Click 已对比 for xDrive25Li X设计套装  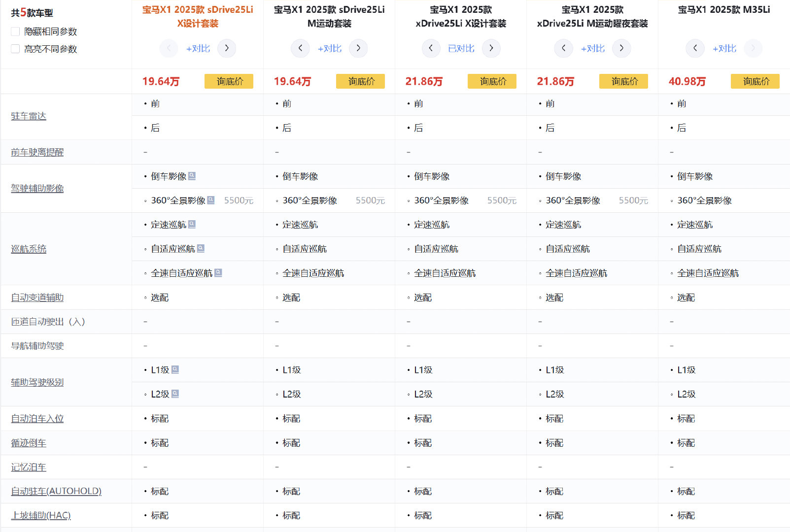[461, 48]
